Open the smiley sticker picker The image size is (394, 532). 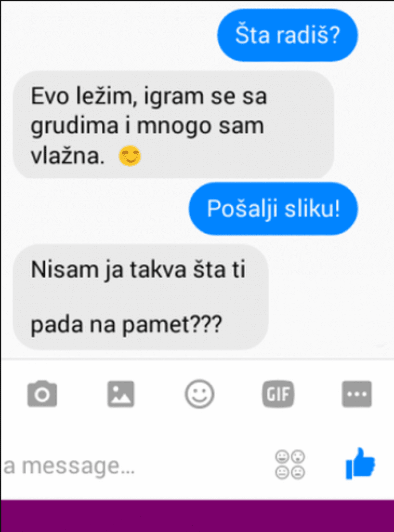click(200, 394)
